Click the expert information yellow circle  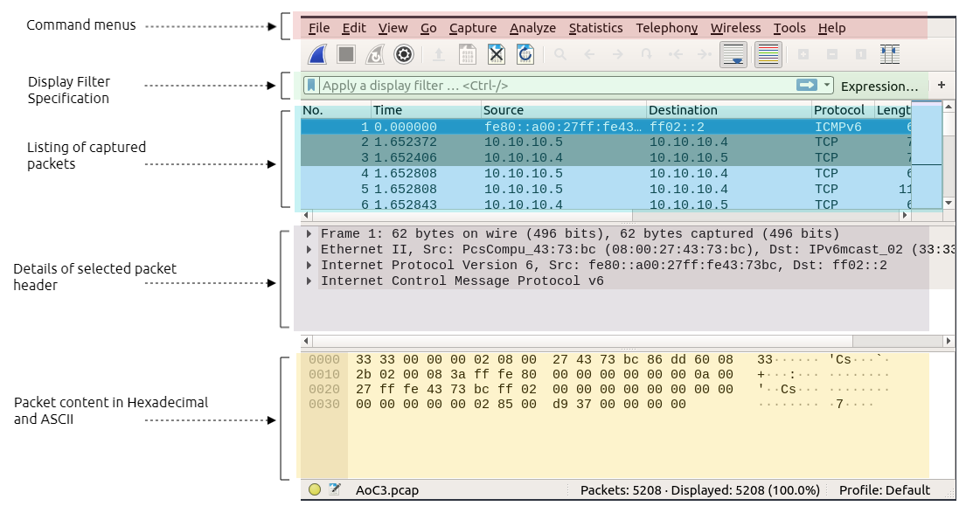pos(315,490)
